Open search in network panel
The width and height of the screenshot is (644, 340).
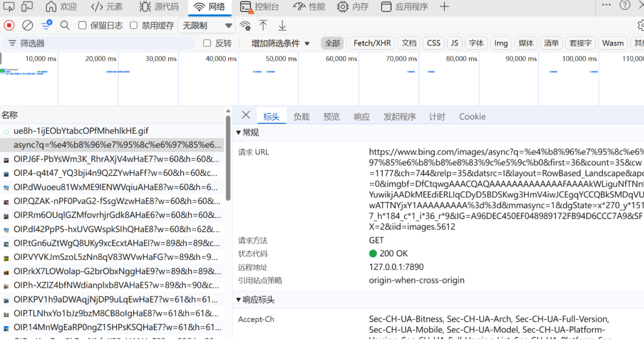click(65, 25)
